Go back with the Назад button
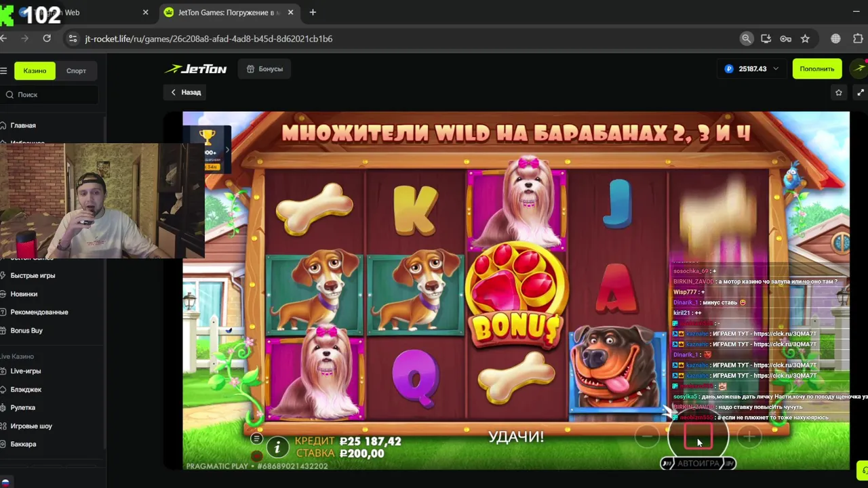Image resolution: width=868 pixels, height=488 pixels. pos(186,92)
